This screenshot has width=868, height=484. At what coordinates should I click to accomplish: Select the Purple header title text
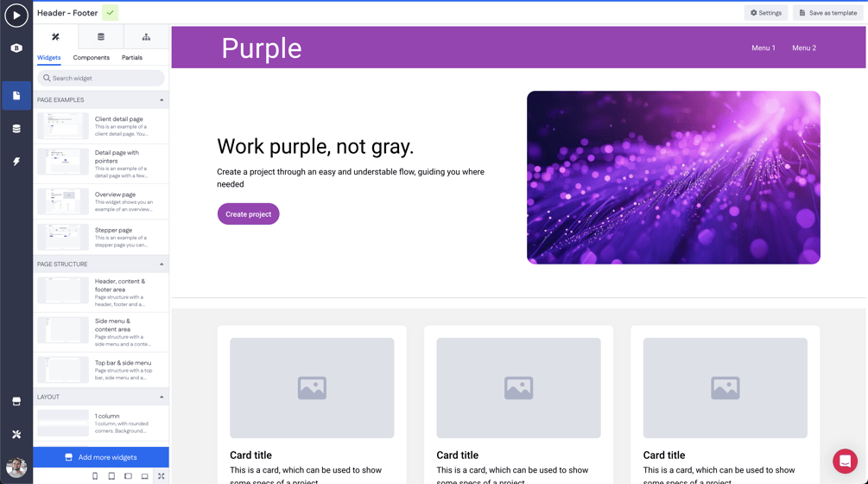[x=262, y=48]
